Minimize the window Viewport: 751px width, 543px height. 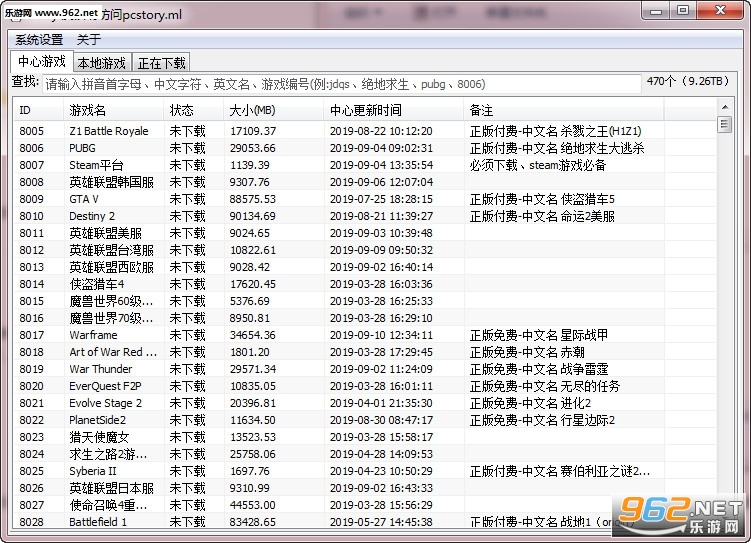tap(656, 11)
